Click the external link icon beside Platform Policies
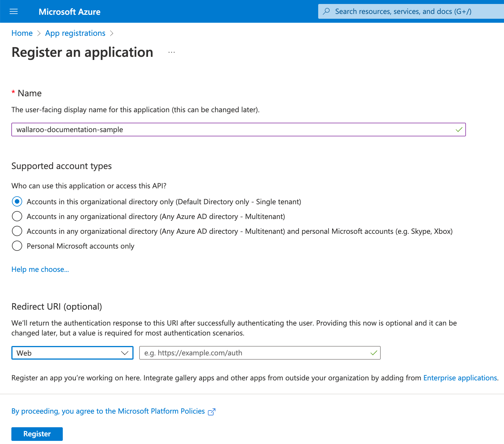The image size is (504, 444). pos(211,411)
